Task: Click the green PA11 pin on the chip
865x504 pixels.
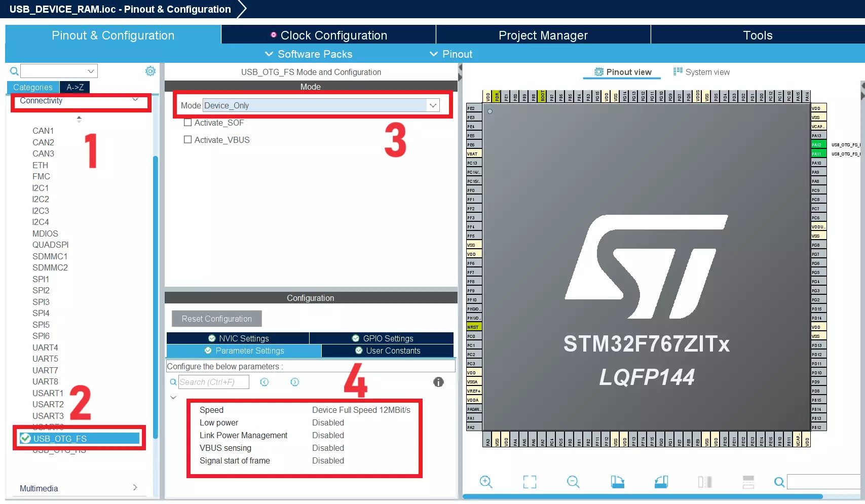Action: pyautogui.click(x=818, y=153)
